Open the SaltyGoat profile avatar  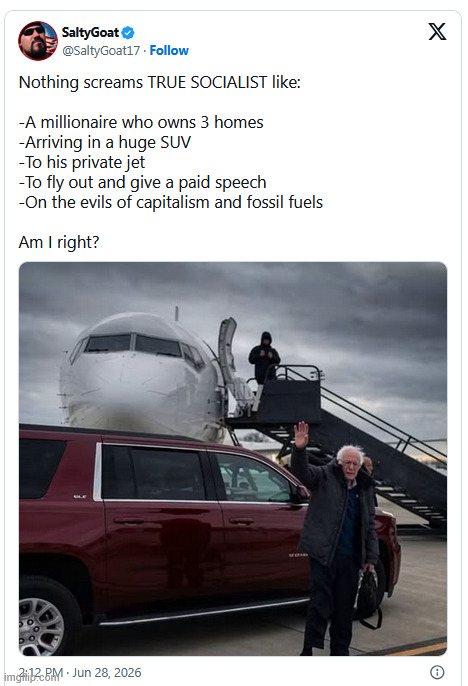pyautogui.click(x=38, y=40)
